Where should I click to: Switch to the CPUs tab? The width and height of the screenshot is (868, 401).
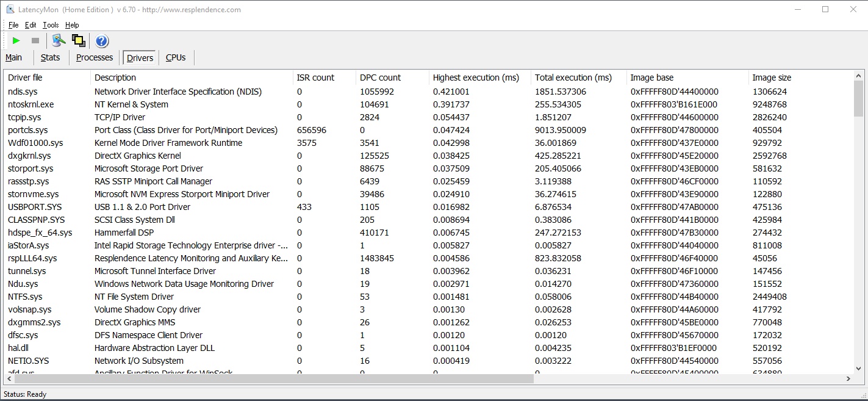coord(176,57)
